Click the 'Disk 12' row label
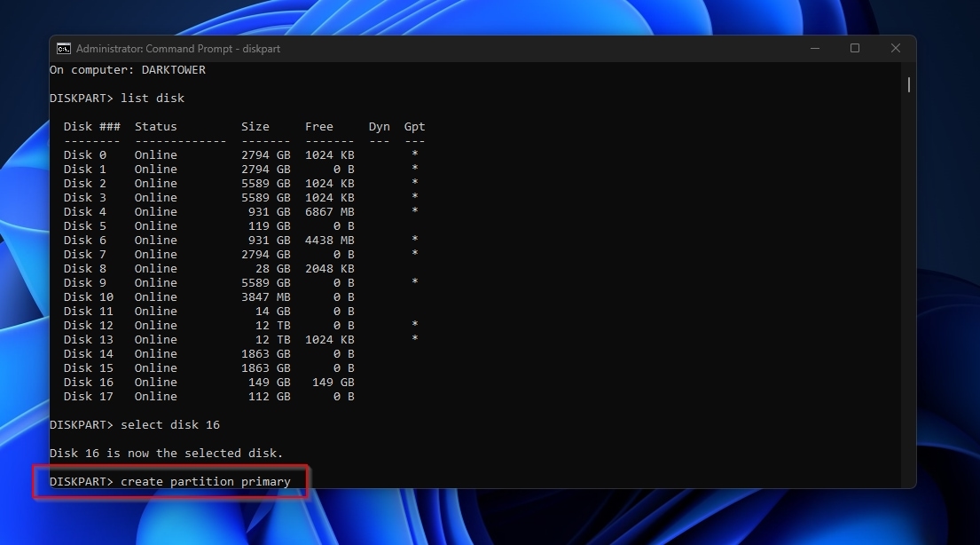The height and width of the screenshot is (545, 980). tap(89, 326)
